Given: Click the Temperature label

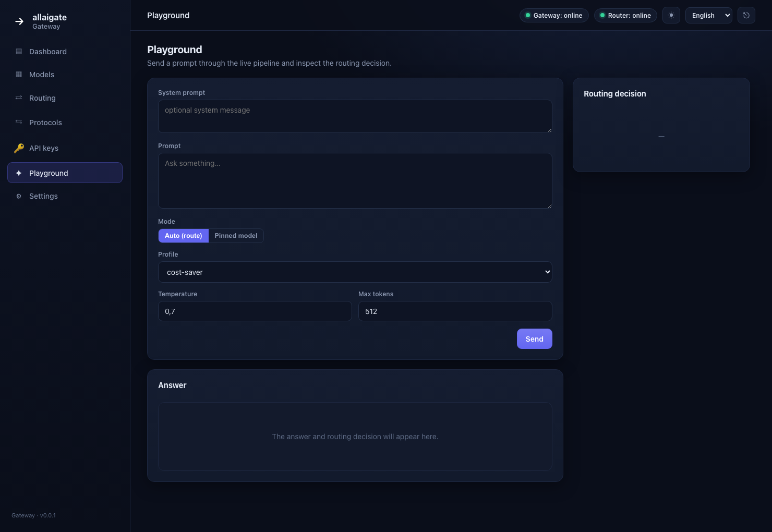Looking at the screenshot, I should click(x=177, y=294).
